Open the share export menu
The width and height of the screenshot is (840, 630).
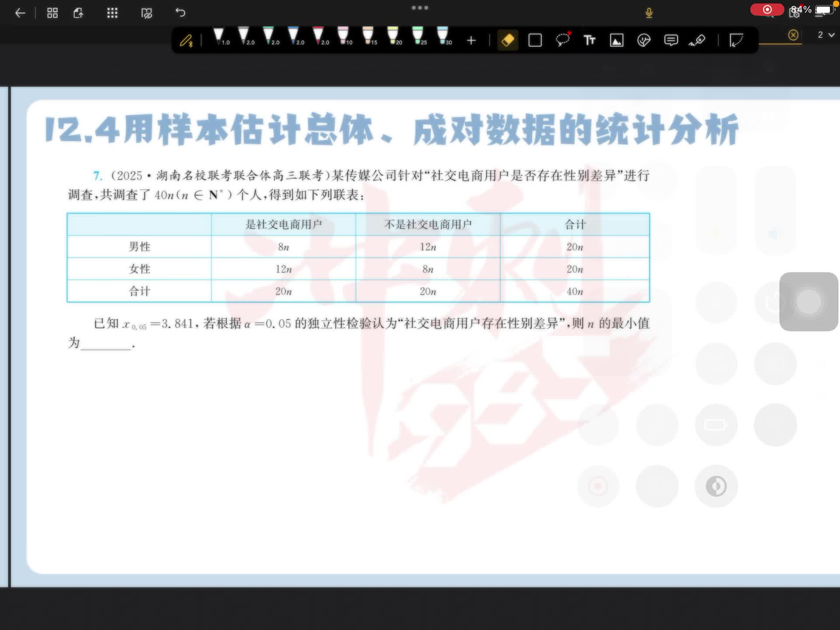click(x=79, y=13)
